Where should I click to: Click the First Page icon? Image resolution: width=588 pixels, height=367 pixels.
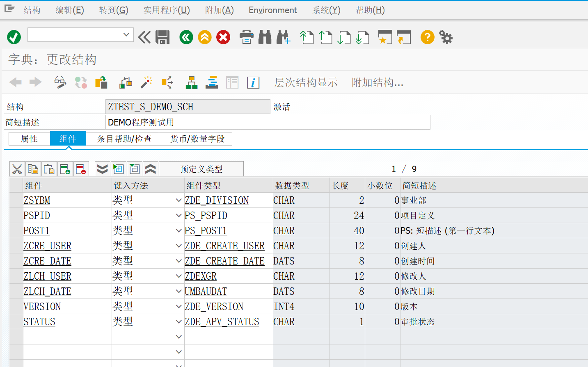point(307,37)
